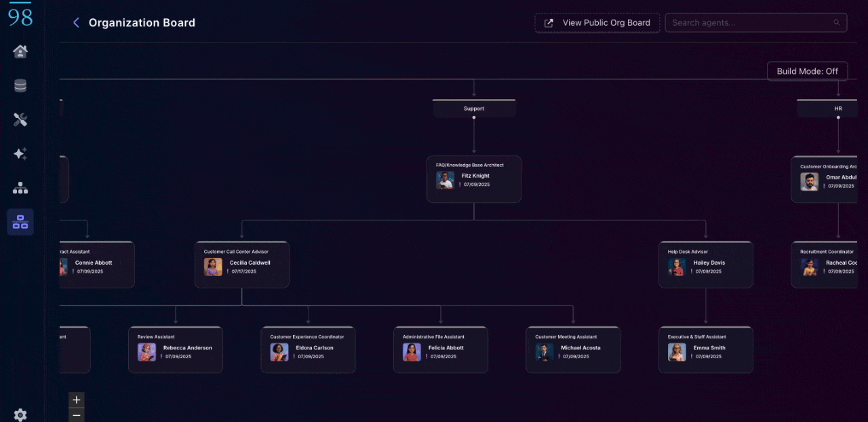
Task: Open the database icon in sidebar
Action: point(20,85)
